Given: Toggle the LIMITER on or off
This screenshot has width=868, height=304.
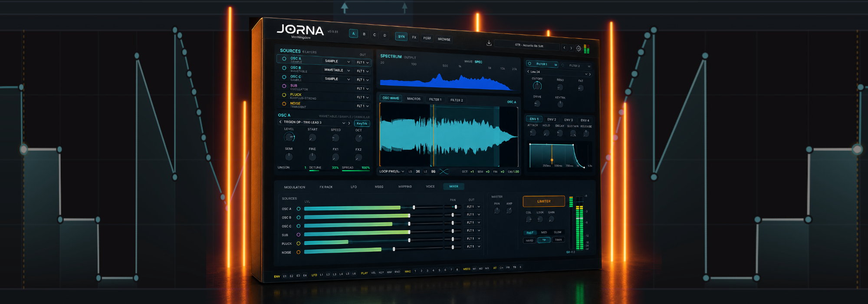Looking at the screenshot, I should point(544,201).
